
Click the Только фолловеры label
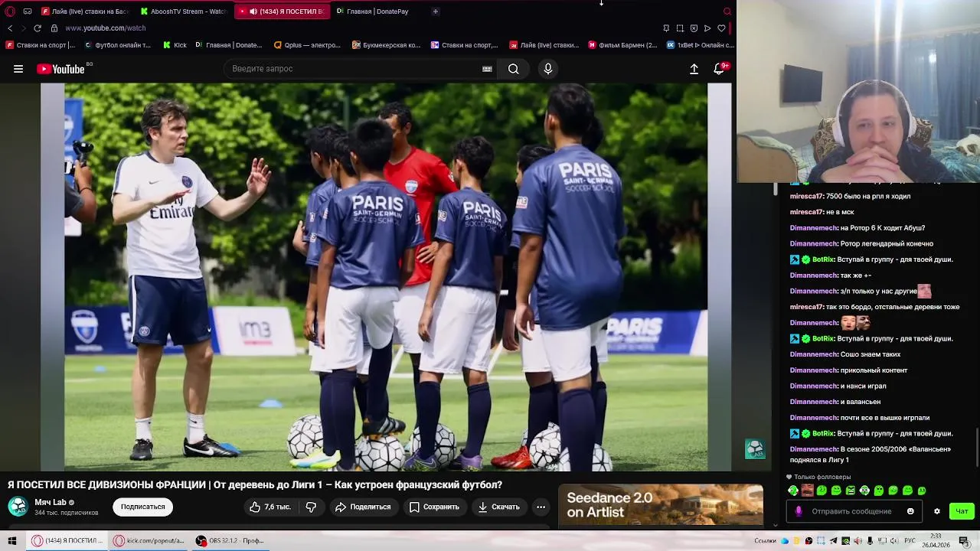[822, 477]
